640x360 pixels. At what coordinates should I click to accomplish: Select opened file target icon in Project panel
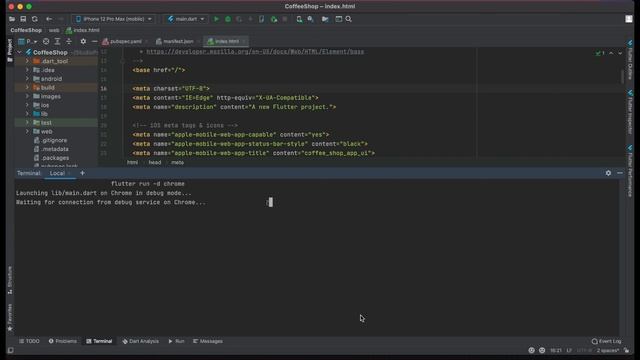click(x=46, y=42)
